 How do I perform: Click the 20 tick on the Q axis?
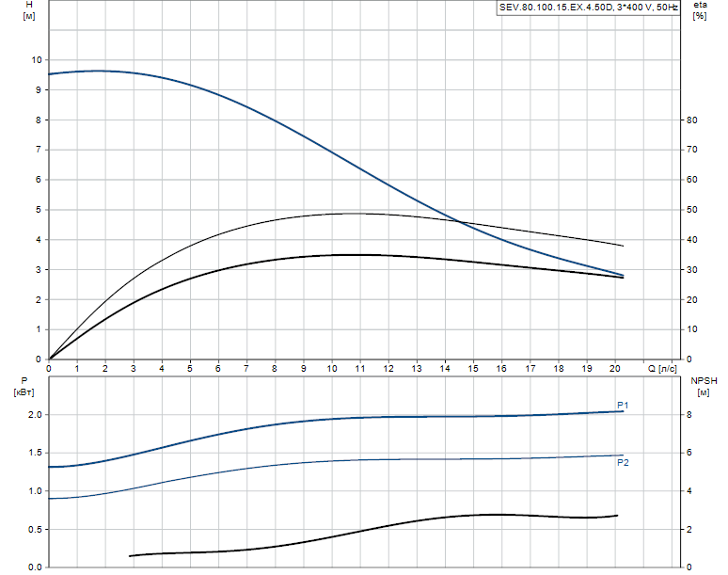(x=615, y=369)
